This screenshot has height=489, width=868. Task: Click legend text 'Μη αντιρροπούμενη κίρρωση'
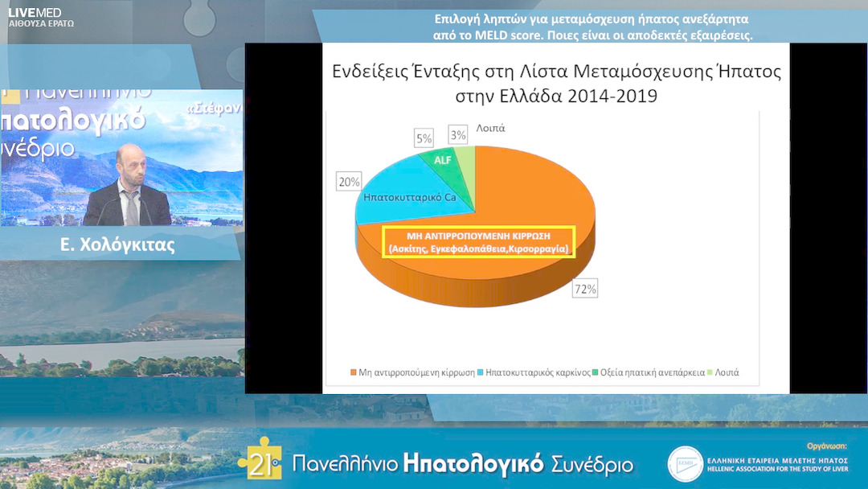point(416,372)
